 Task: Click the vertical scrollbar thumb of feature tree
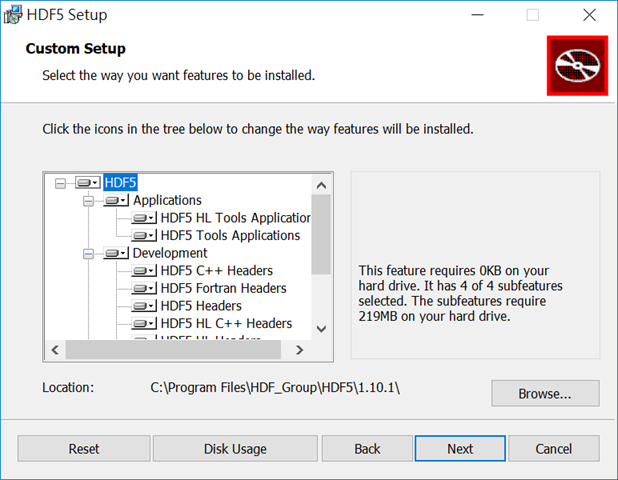(321, 234)
